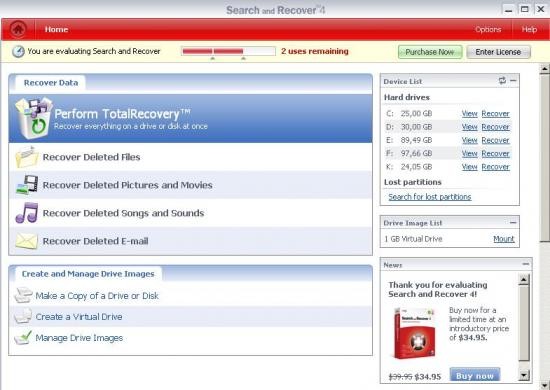Click the $34.95 sale price text
The image size is (550, 390).
[428, 377]
